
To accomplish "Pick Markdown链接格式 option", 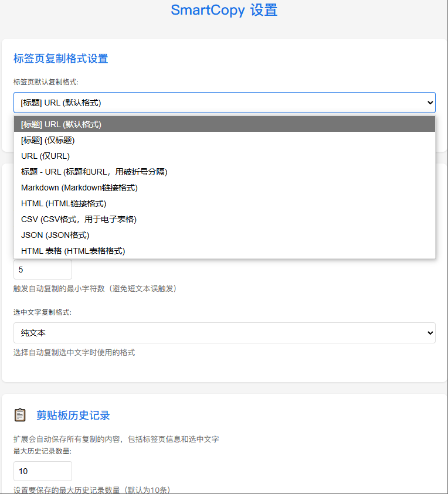I will [x=224, y=188].
